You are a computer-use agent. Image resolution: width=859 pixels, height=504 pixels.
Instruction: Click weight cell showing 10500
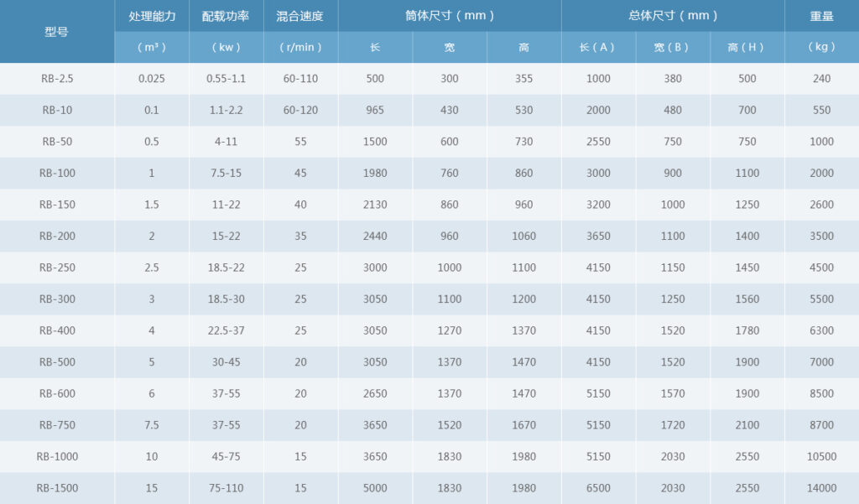tap(821, 456)
